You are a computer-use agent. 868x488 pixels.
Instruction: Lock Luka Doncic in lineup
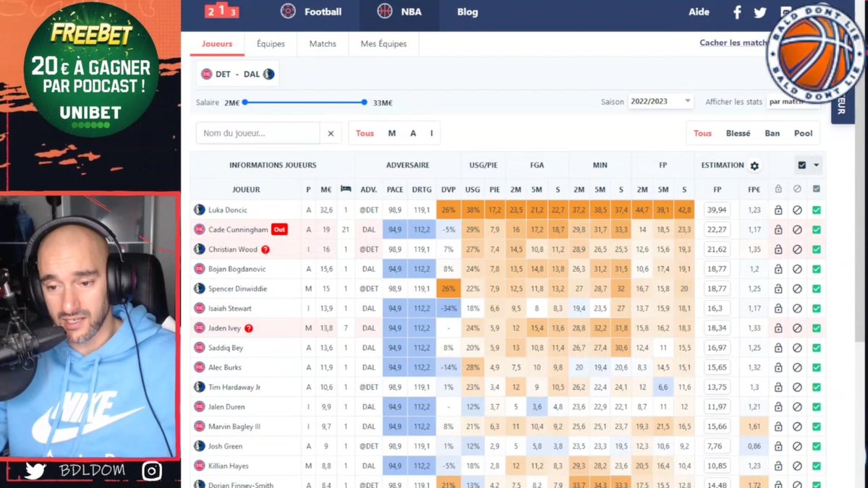click(x=778, y=210)
